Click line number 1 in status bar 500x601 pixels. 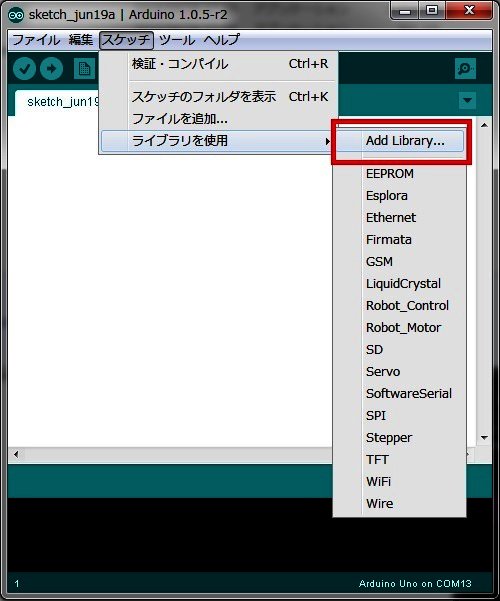[x=17, y=584]
